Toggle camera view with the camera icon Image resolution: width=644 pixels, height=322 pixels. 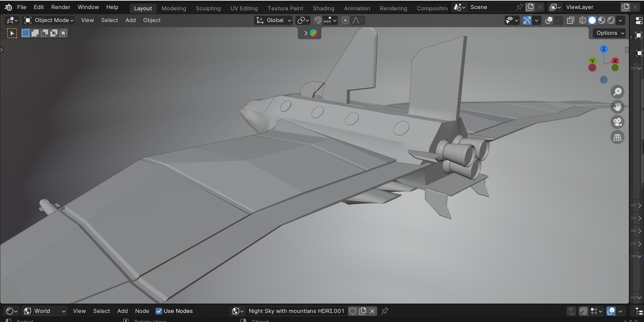click(618, 122)
